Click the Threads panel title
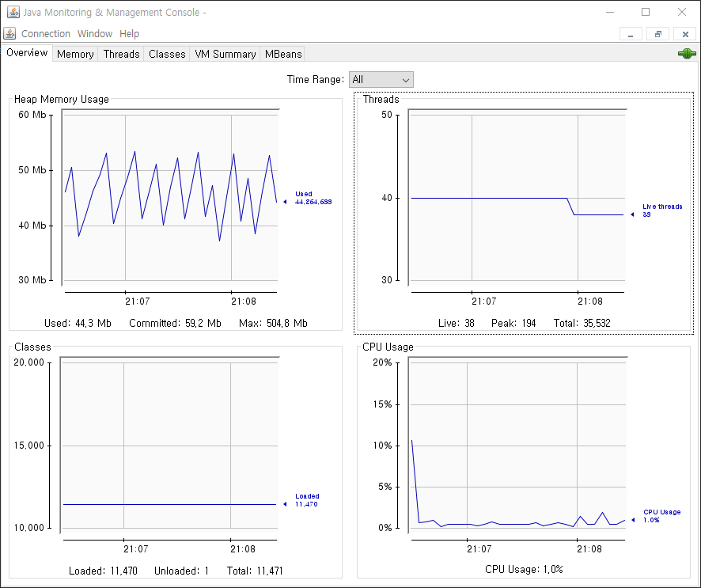Screen dimensions: 701x588 pyautogui.click(x=381, y=99)
